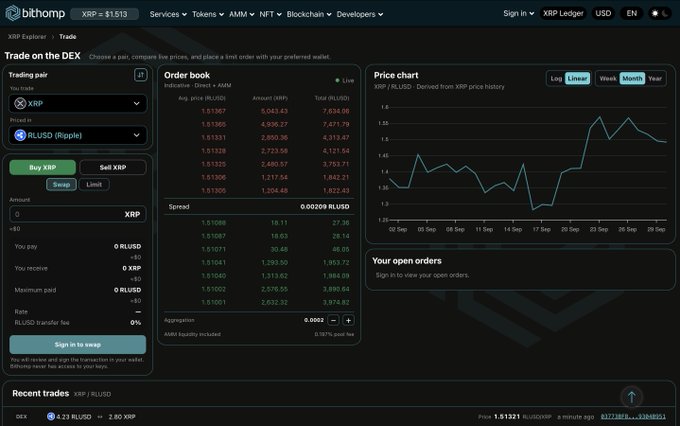Viewport: 680px width, 426px height.
Task: Show Month price chart range
Action: coord(632,79)
